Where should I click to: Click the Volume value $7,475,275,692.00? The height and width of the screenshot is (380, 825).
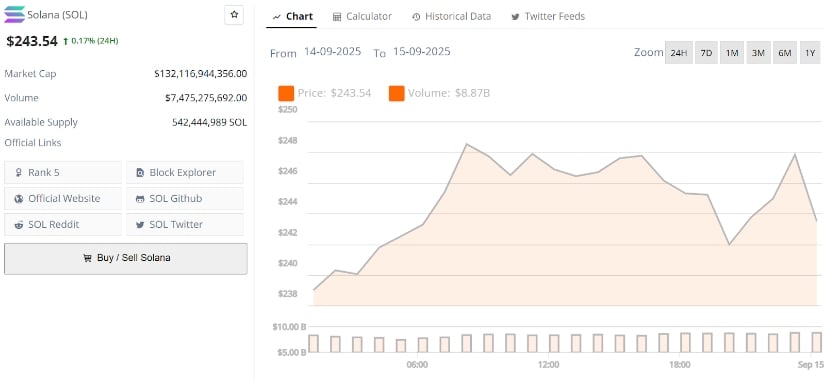(206, 98)
